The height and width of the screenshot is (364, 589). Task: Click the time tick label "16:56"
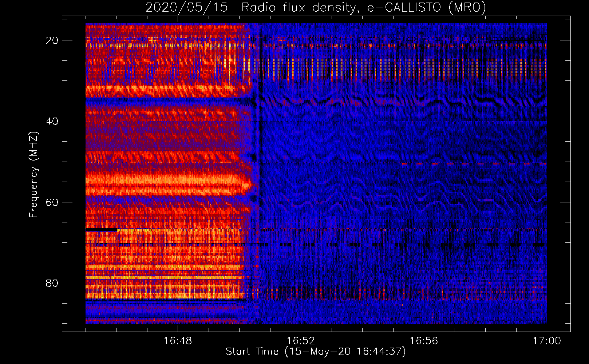tap(424, 341)
